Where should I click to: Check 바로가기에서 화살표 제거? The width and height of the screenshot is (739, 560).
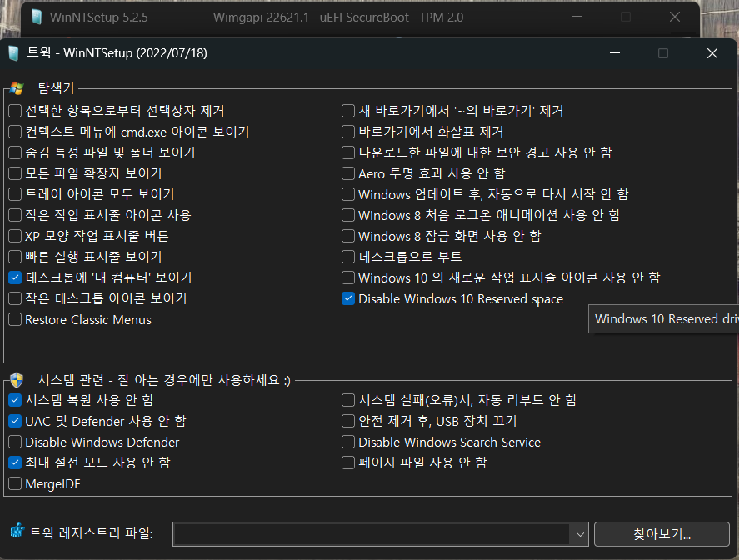tap(347, 132)
